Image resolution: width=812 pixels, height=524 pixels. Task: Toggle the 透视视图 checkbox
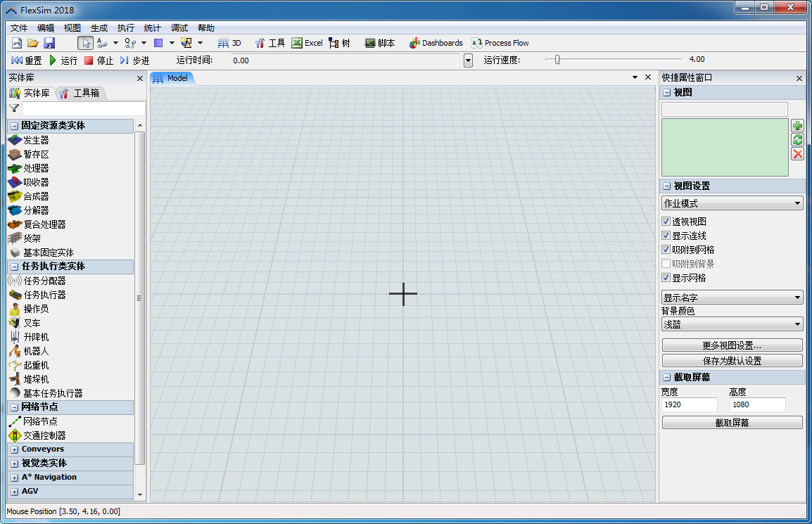point(666,222)
